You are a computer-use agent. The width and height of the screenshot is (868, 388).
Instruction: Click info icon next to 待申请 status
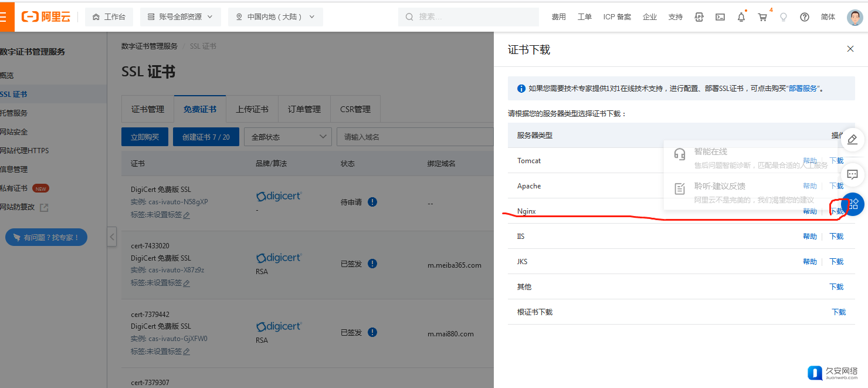pyautogui.click(x=372, y=202)
